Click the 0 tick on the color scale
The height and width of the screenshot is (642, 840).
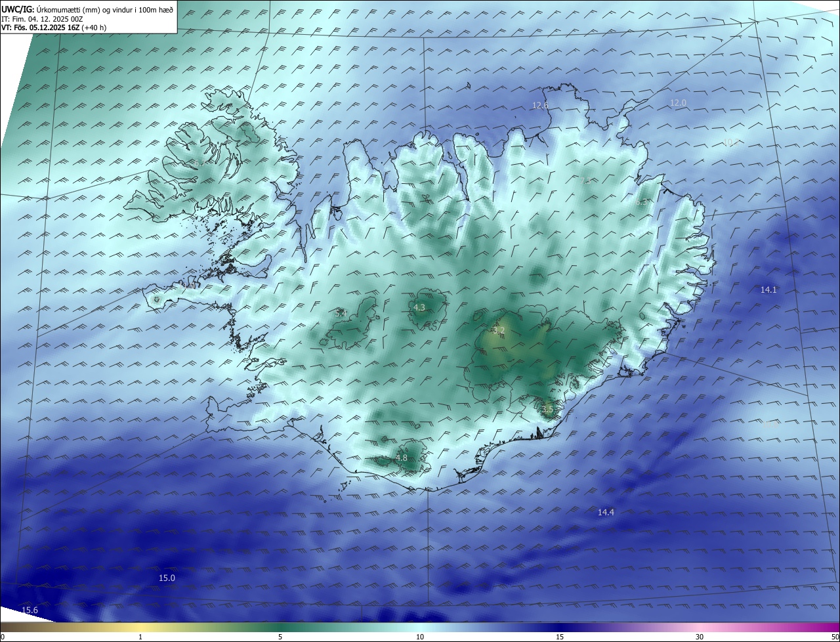[3, 637]
